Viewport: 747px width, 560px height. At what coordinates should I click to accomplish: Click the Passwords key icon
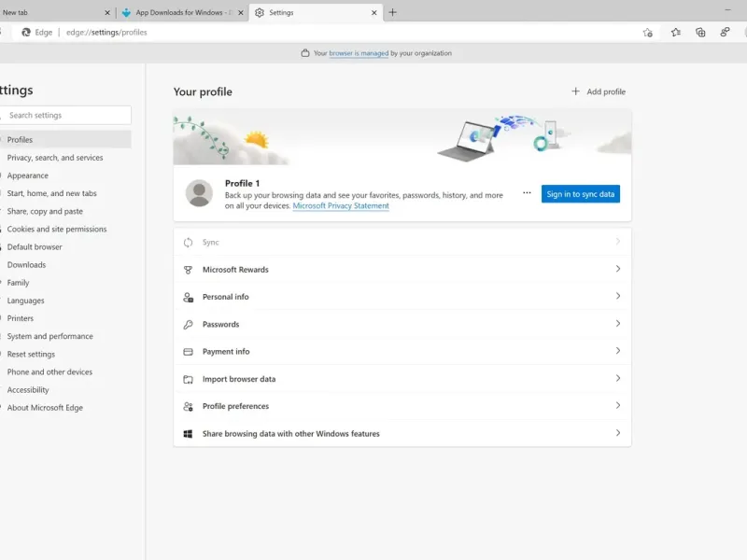[189, 325]
